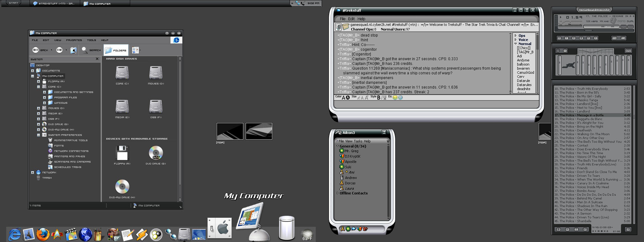Expand the Documents tree node
The height and width of the screenshot is (242, 644).
pos(32,71)
